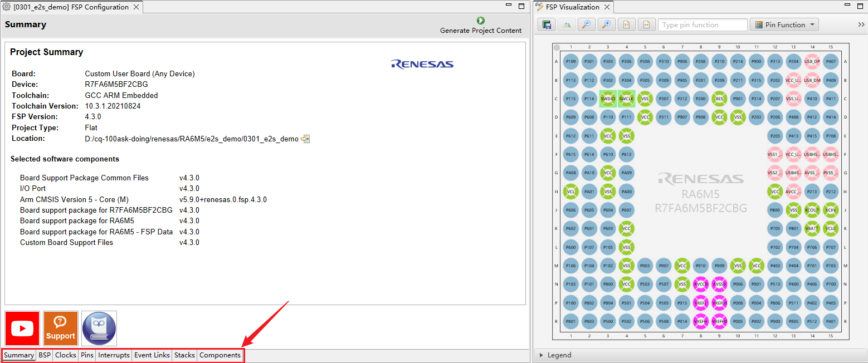Click Custom User Board (Any Device) text
The width and height of the screenshot is (868, 363).
pyautogui.click(x=140, y=73)
